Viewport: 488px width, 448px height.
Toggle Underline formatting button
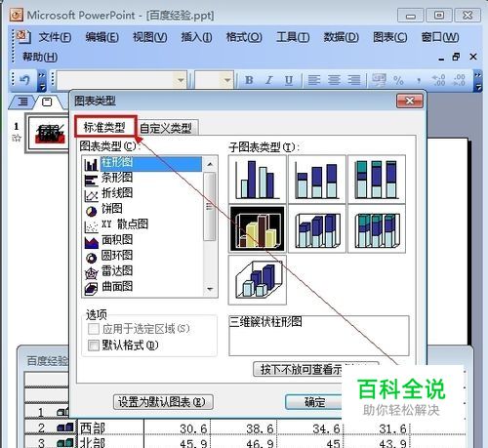(x=289, y=80)
